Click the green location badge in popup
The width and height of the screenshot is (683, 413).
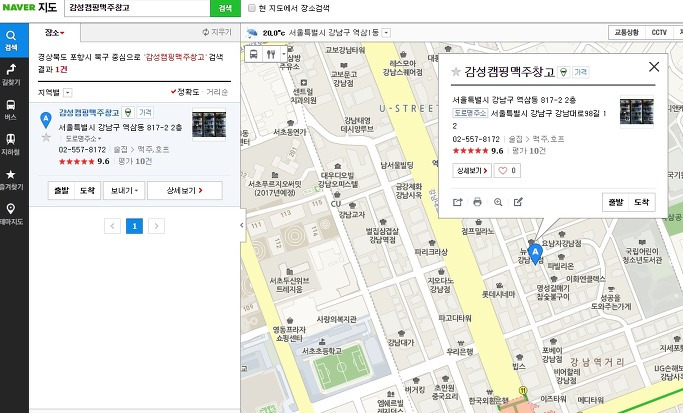(x=564, y=72)
